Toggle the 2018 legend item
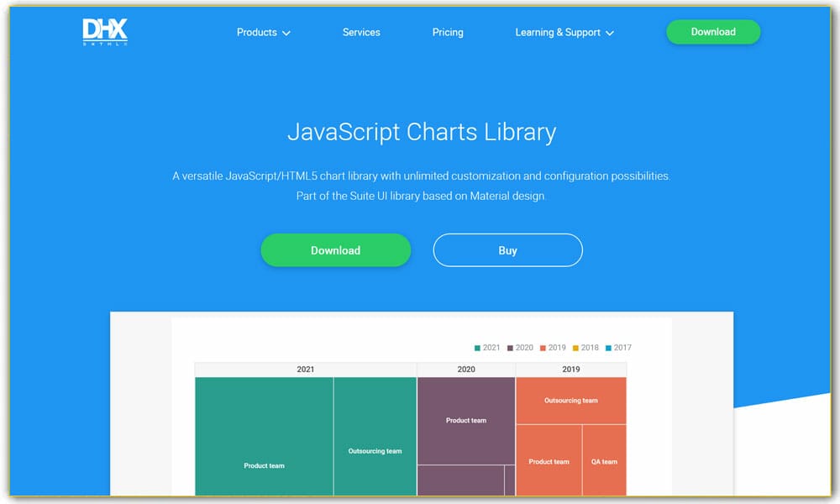 [x=585, y=348]
